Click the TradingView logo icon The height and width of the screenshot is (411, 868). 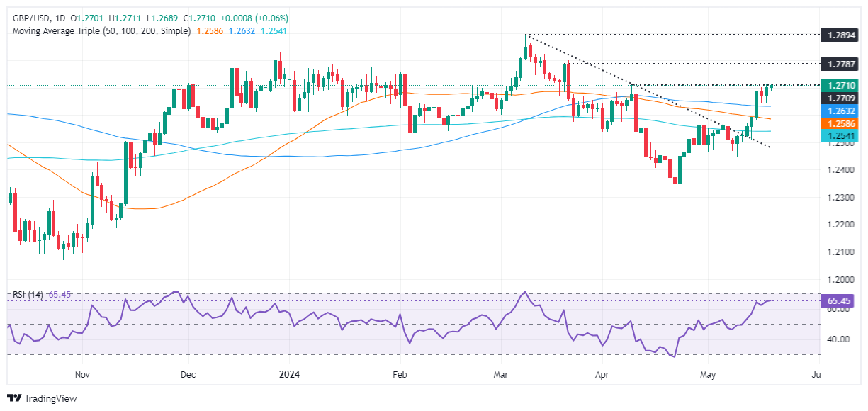14,398
